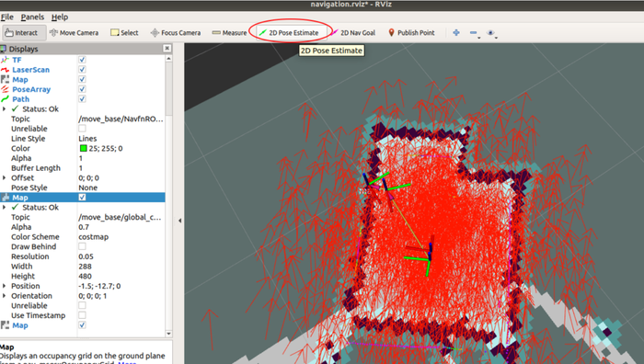
Task: Close the Displays panel
Action: click(167, 49)
